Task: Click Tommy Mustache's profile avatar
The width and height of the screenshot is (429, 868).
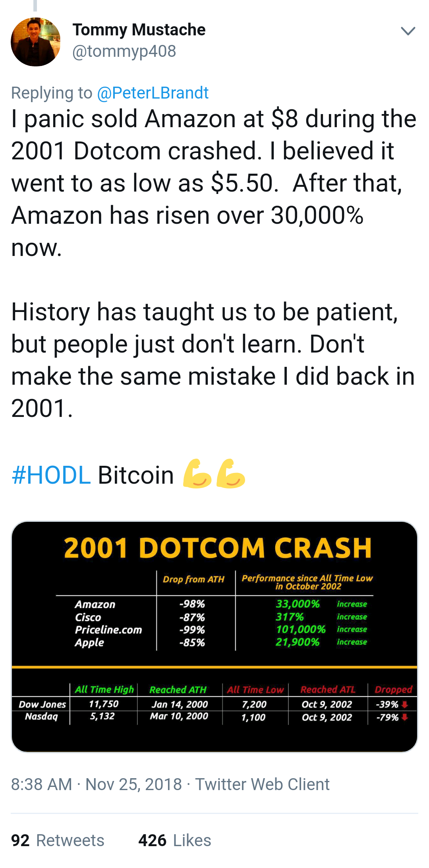Action: pyautogui.click(x=36, y=42)
